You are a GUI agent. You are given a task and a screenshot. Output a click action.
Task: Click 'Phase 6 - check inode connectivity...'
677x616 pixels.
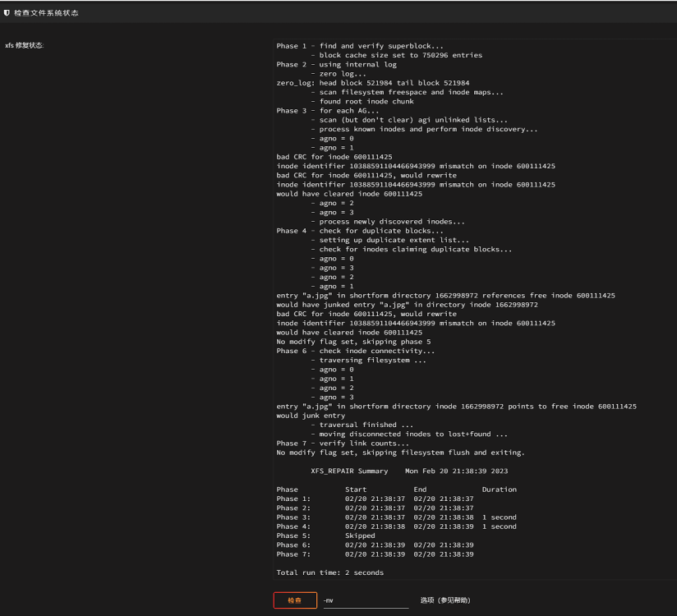point(355,351)
